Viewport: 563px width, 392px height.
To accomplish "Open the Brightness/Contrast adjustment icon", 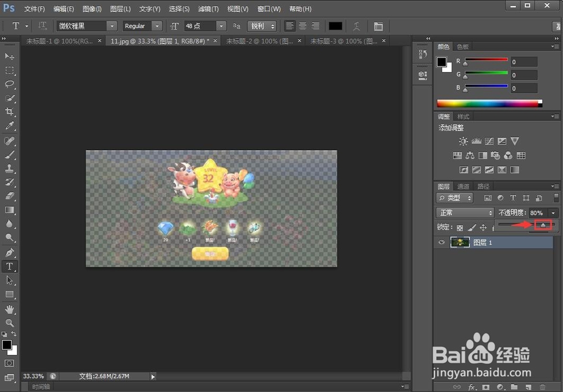I will (x=463, y=141).
